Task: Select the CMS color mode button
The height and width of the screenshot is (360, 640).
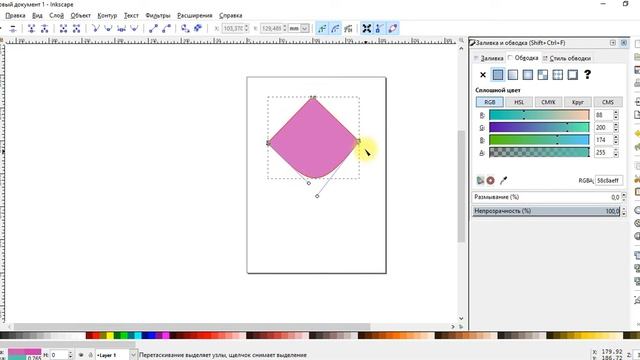Action: 608,102
